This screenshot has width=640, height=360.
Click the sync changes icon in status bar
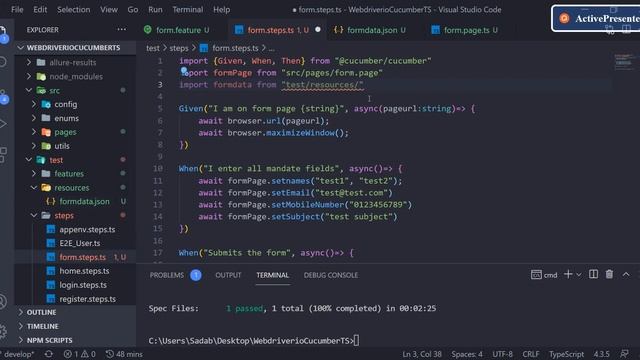click(48, 354)
